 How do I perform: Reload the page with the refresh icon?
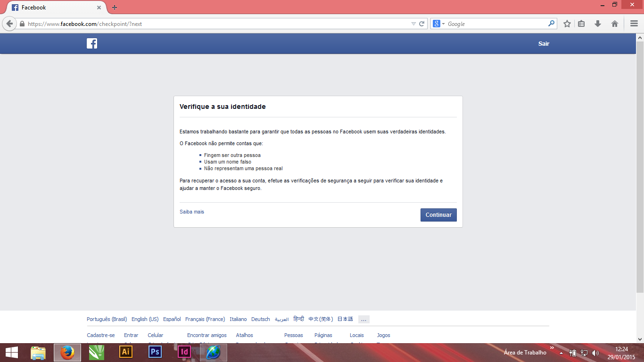(x=422, y=24)
